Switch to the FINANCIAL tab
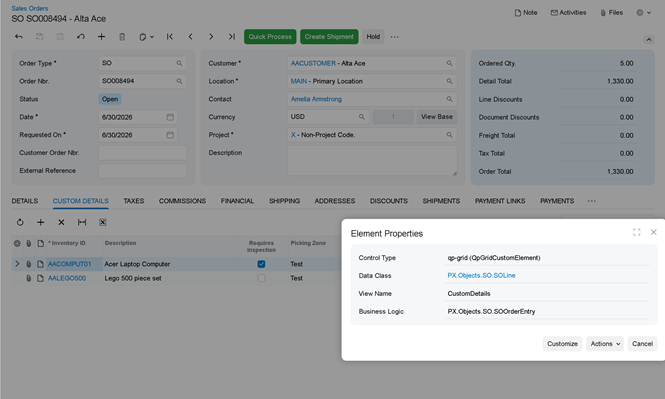Viewport: 665px width, 399px height. [x=237, y=201]
